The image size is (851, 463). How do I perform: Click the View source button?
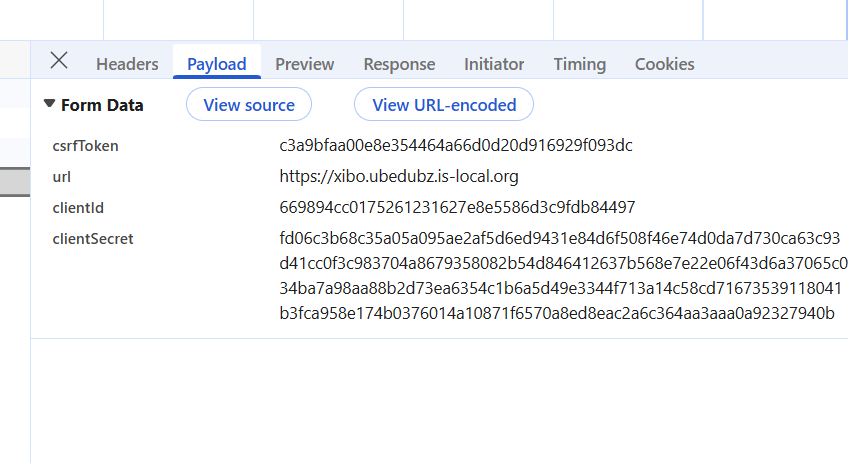249,105
